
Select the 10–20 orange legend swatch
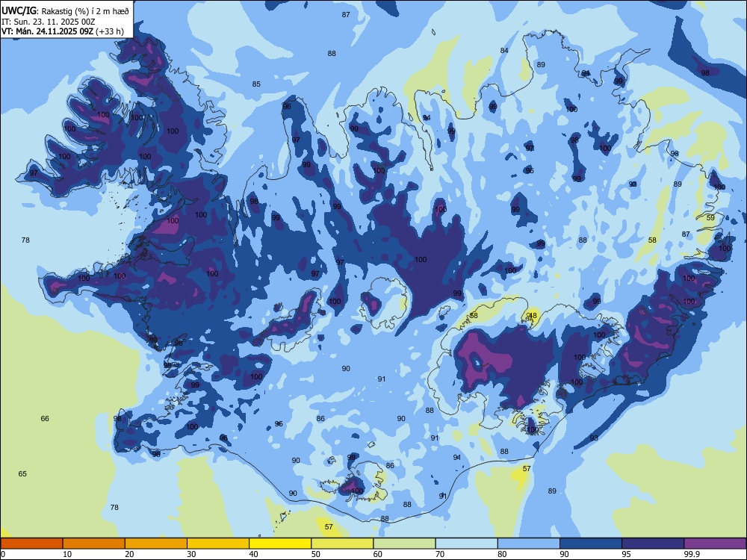pos(94,544)
